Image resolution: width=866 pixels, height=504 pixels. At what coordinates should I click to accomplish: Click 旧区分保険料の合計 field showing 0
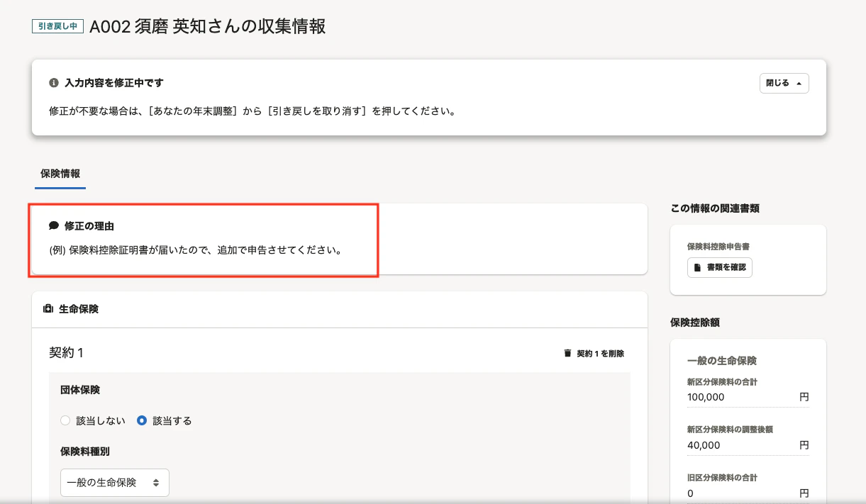tap(748, 493)
